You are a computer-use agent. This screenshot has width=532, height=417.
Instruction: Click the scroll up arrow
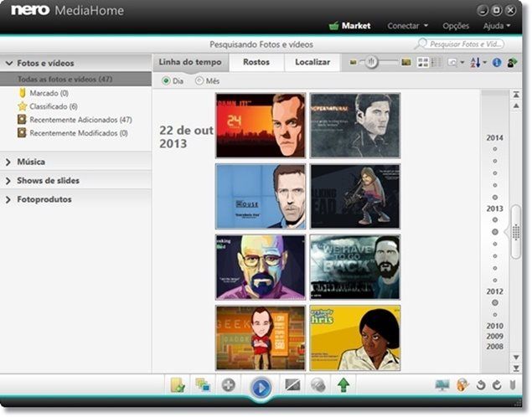(x=516, y=106)
